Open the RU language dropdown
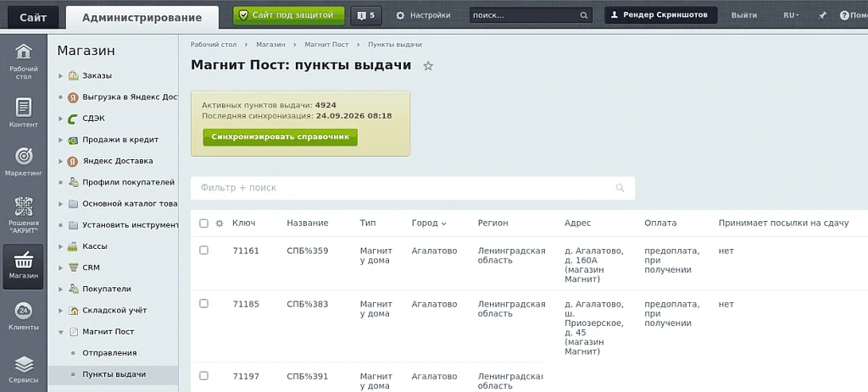The width and height of the screenshot is (868, 392). pos(791,15)
